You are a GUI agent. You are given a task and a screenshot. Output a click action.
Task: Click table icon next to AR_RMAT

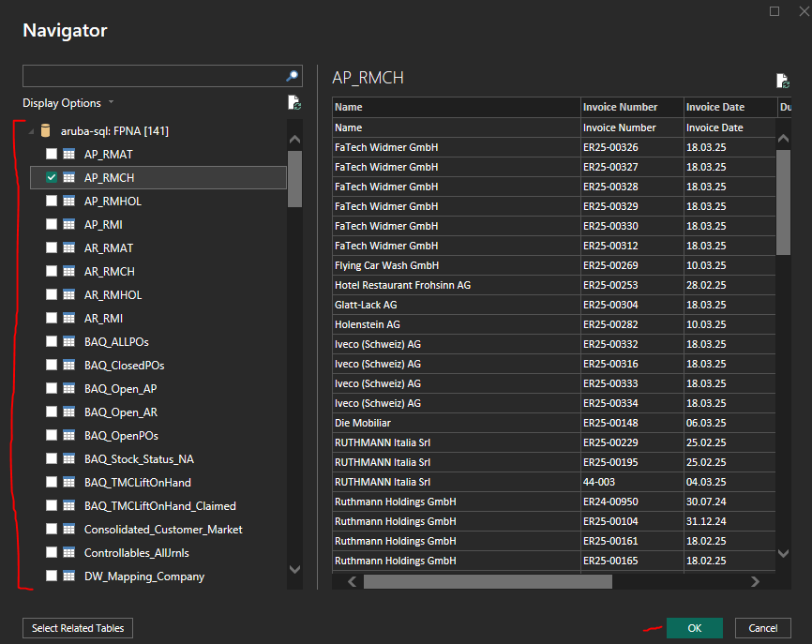coord(68,248)
